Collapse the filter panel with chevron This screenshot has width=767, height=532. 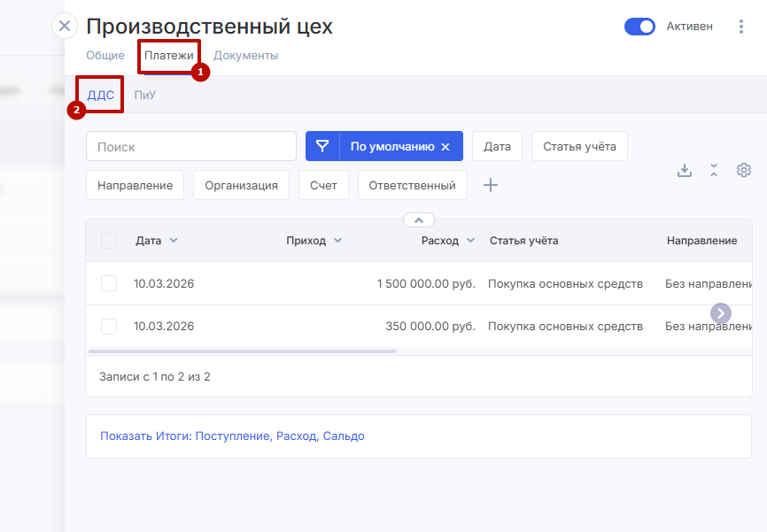pos(419,220)
